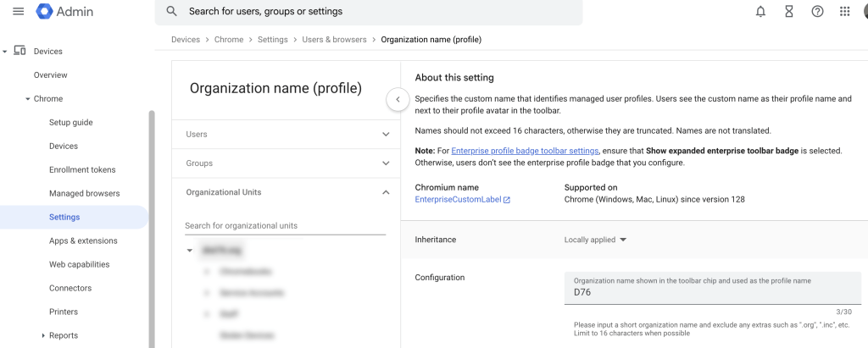Open Apps & extensions in the sidebar
Screen dimensions: 868x348
pyautogui.click(x=83, y=241)
